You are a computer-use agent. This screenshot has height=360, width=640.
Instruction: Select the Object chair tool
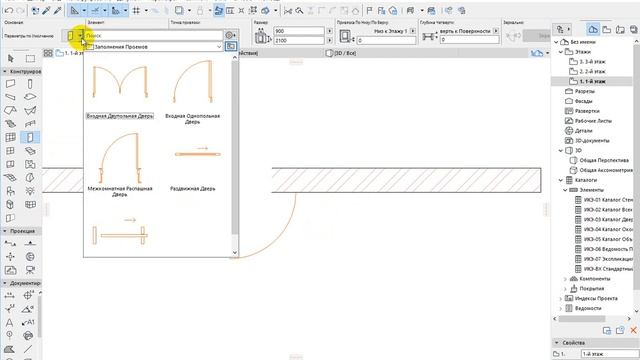pyautogui.click(x=11, y=191)
